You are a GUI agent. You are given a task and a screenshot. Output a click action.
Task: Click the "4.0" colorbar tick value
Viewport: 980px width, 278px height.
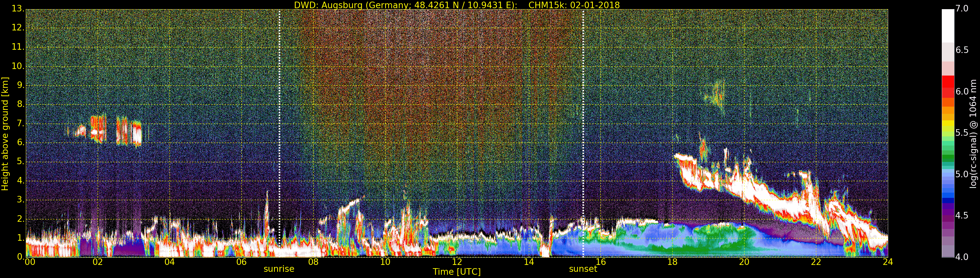coord(962,257)
